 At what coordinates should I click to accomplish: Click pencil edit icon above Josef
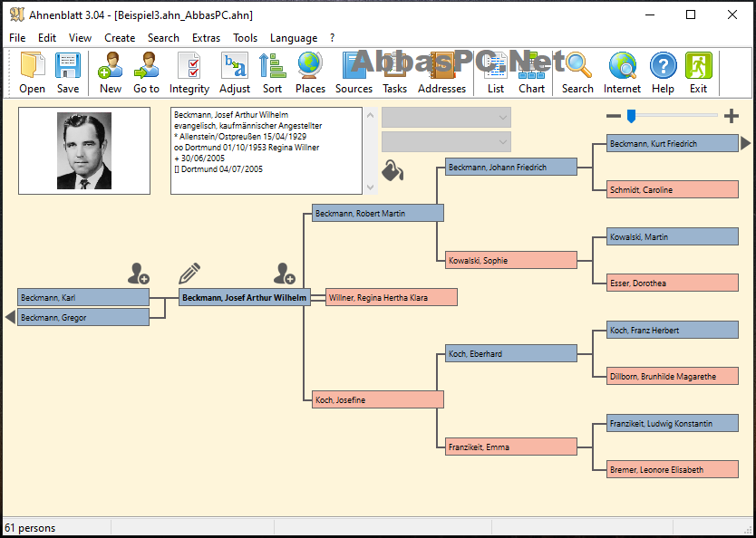(x=189, y=274)
